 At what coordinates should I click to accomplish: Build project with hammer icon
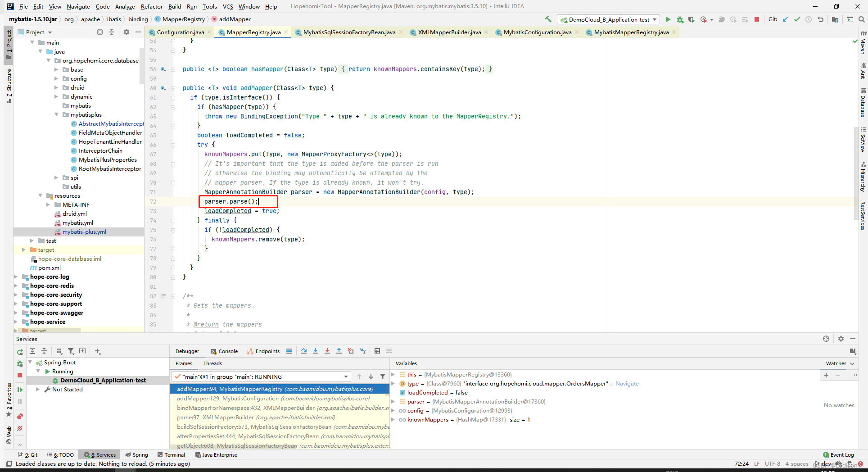click(x=548, y=19)
